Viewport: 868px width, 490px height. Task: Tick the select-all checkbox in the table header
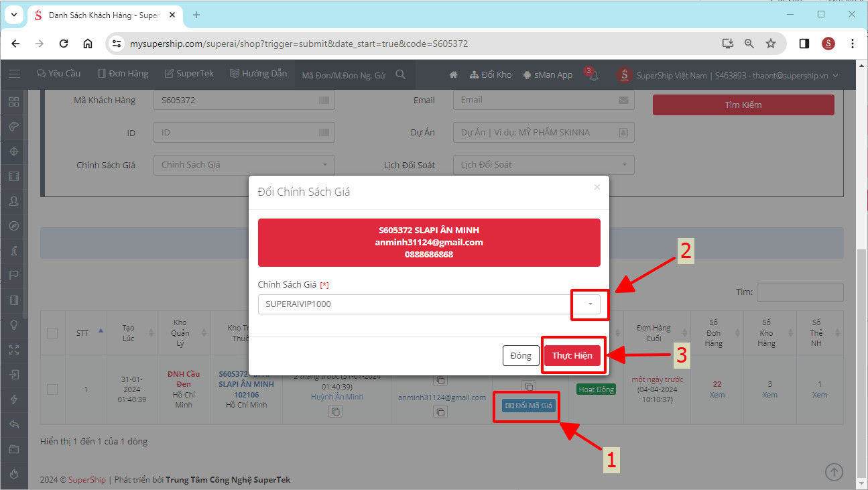52,332
